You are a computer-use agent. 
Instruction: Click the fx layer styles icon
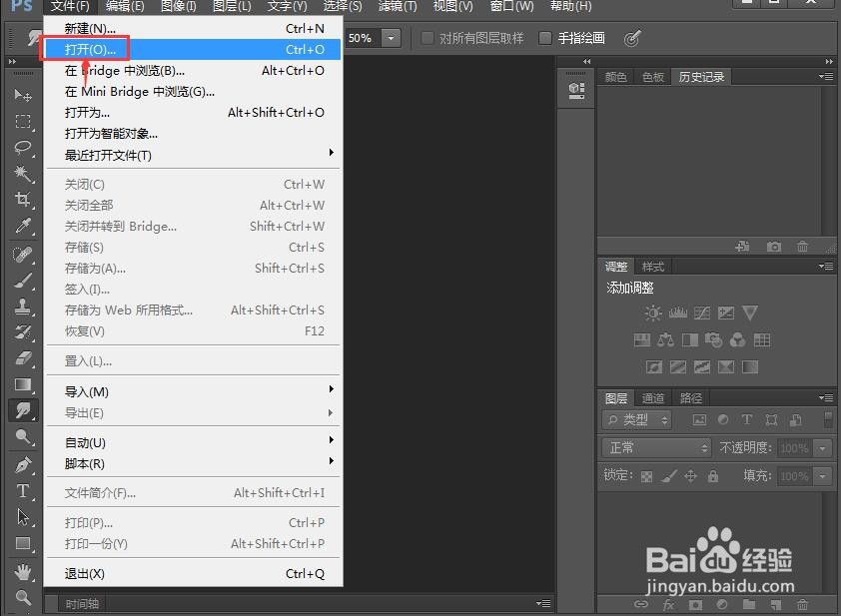click(x=667, y=604)
